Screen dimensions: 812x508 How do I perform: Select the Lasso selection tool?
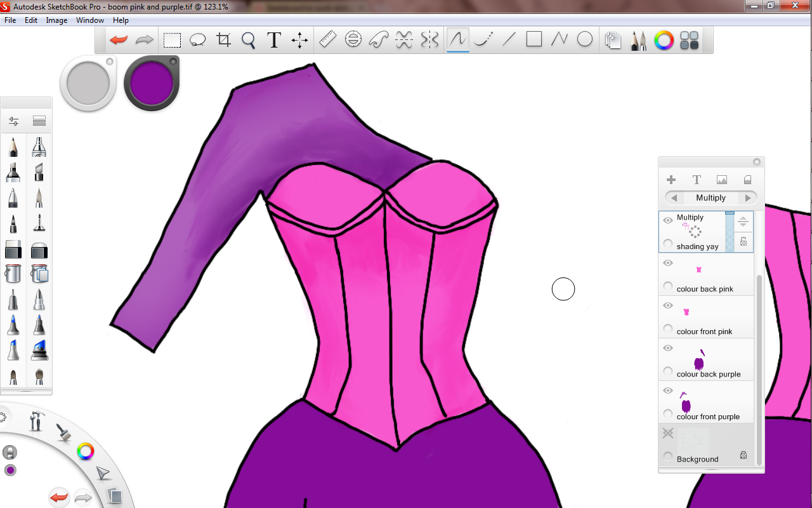click(197, 41)
